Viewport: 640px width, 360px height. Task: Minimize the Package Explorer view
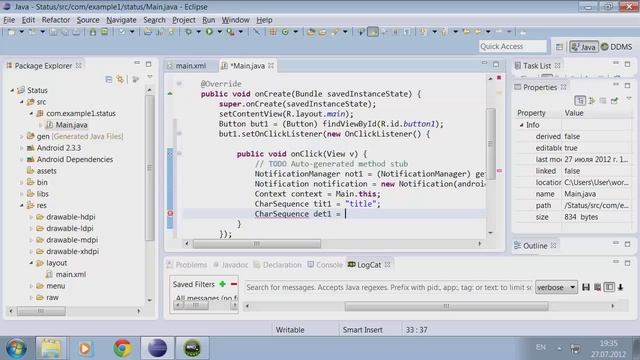pos(137,64)
